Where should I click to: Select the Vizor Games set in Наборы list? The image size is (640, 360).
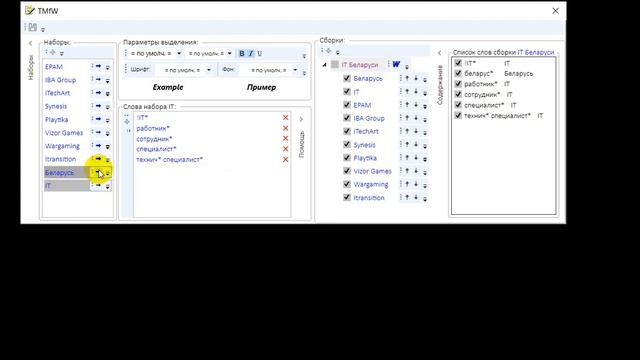point(64,133)
